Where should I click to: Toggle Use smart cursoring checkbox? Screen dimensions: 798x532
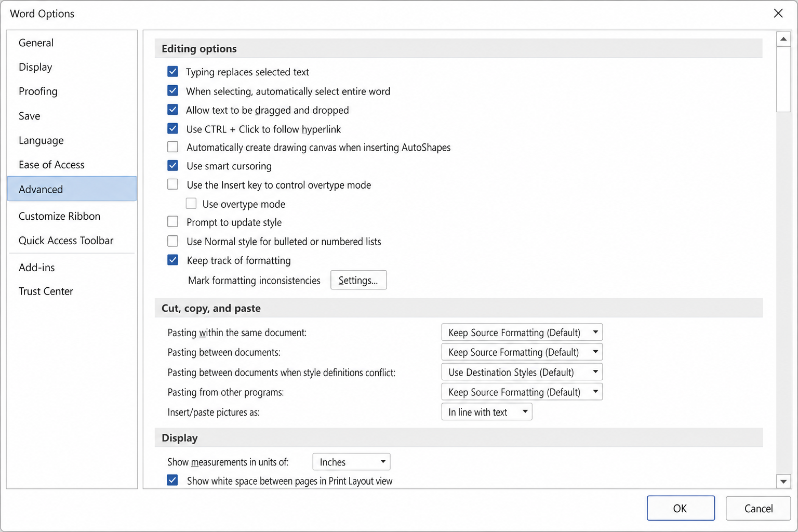(x=173, y=166)
